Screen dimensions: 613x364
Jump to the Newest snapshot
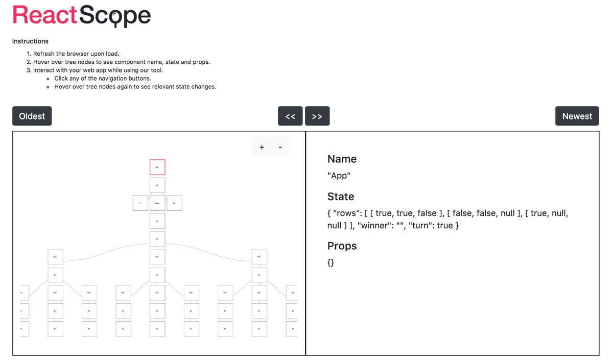coord(577,116)
